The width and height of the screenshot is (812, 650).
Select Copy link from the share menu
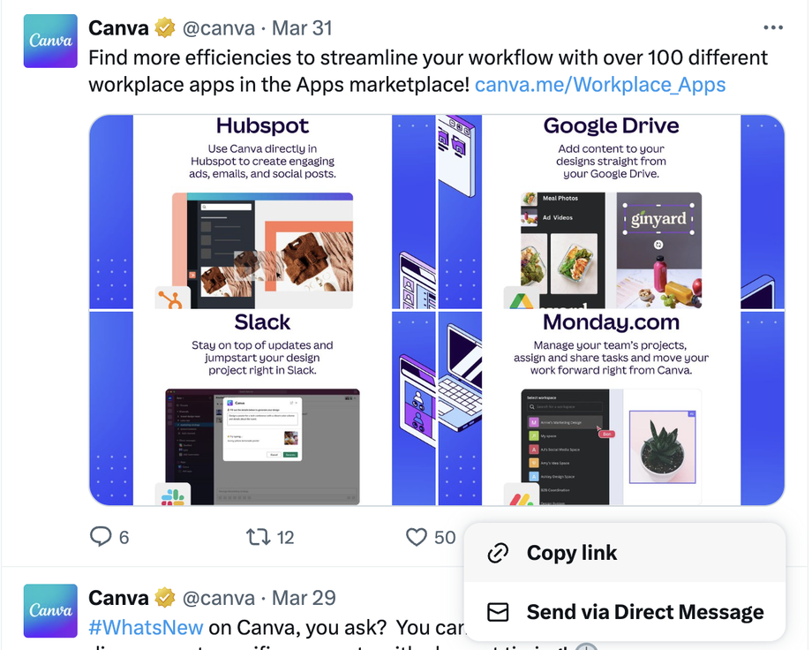pos(625,553)
